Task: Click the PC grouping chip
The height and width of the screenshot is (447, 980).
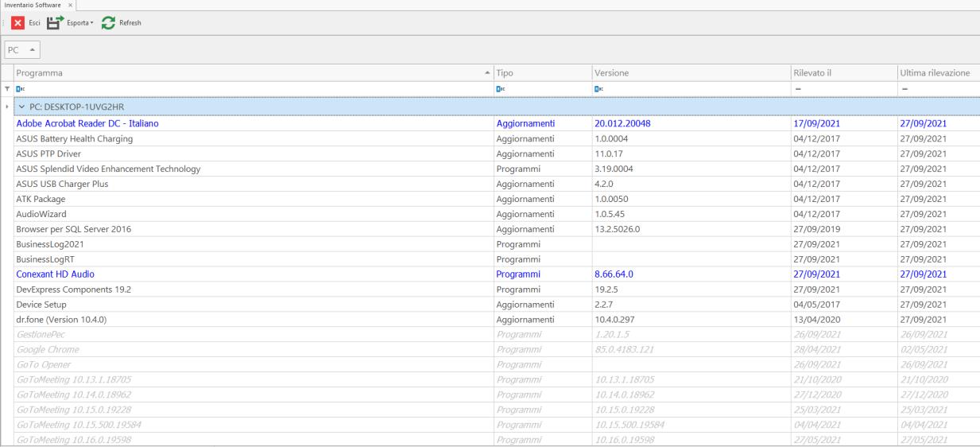Action: [x=21, y=49]
